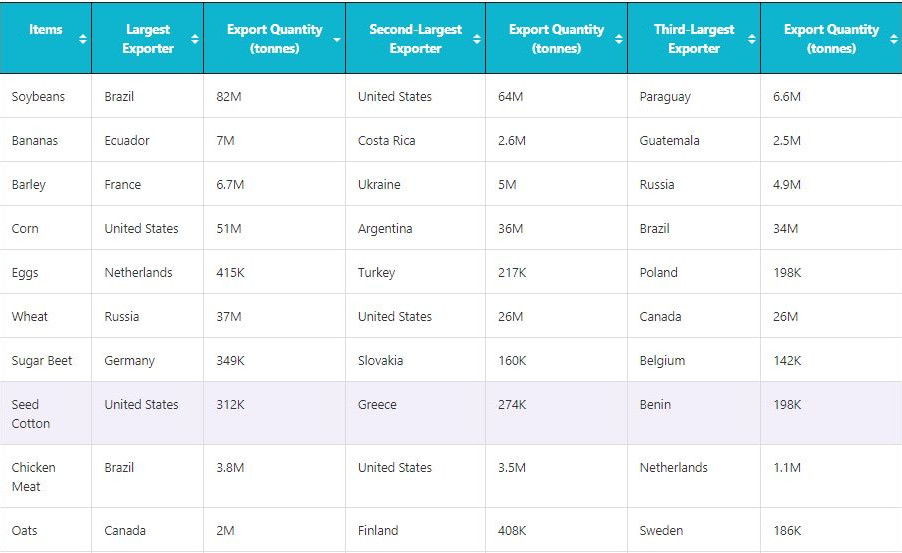
Task: Click the sort arrows in the Items header
Action: point(82,39)
